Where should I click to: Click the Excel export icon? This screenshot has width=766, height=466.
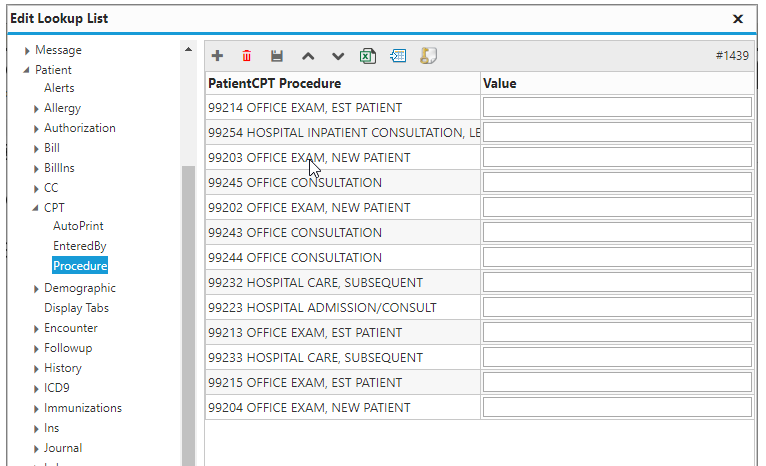368,56
